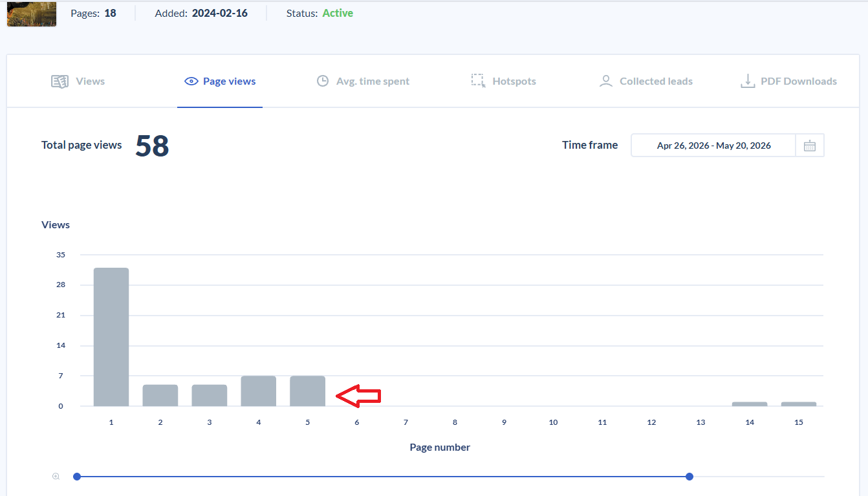Click the bar for page 14
This screenshot has width=868, height=496.
pos(750,404)
